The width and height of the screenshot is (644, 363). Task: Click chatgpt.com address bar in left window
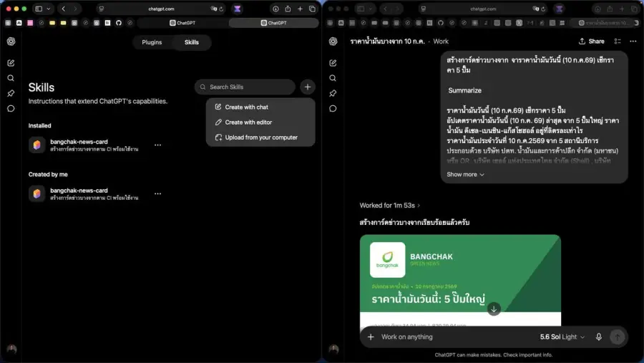(x=161, y=9)
